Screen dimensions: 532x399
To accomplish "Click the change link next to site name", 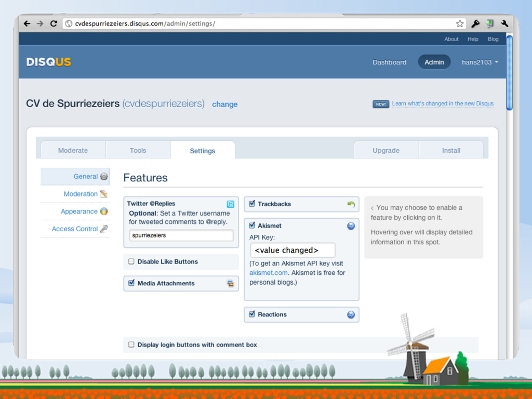I will click(225, 104).
